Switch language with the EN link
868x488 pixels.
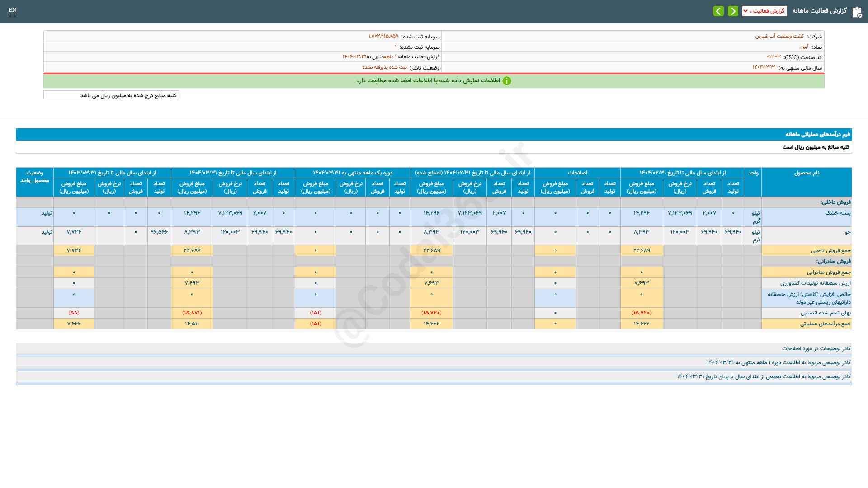(x=13, y=10)
